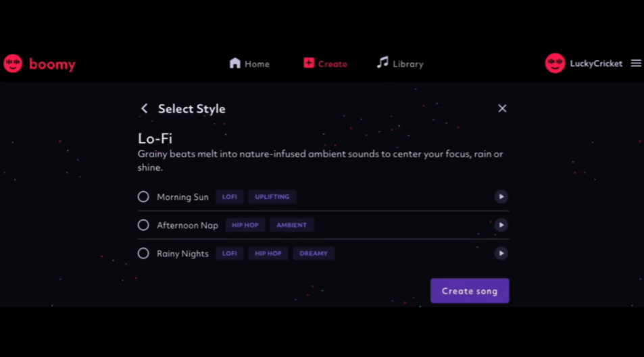Click the HIP HOP tag on Afternoon Nap
The width and height of the screenshot is (644, 357).
point(245,225)
